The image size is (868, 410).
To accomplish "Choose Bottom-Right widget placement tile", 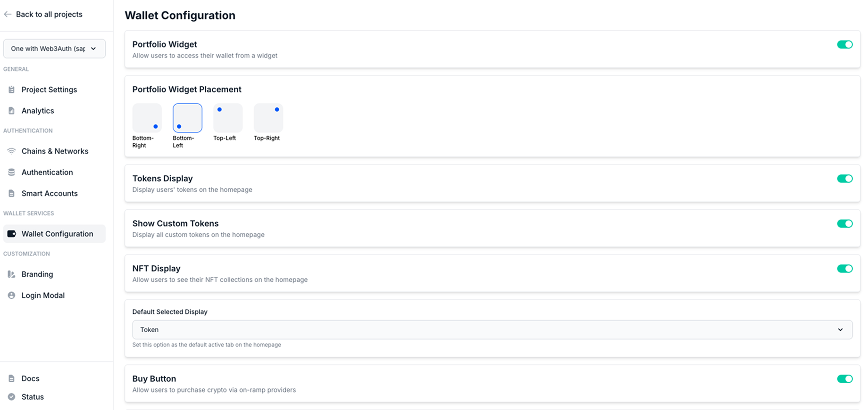I will (147, 118).
